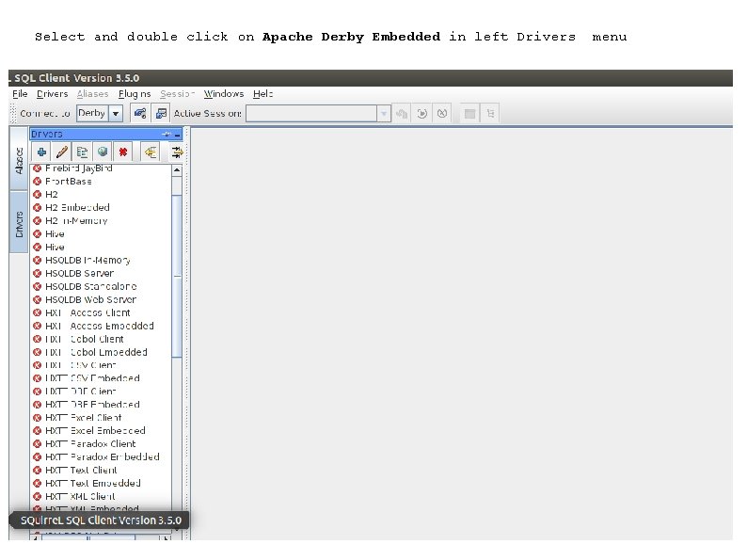Select Firebird JayBird driver row
This screenshot has width=747, height=560.
click(x=101, y=168)
